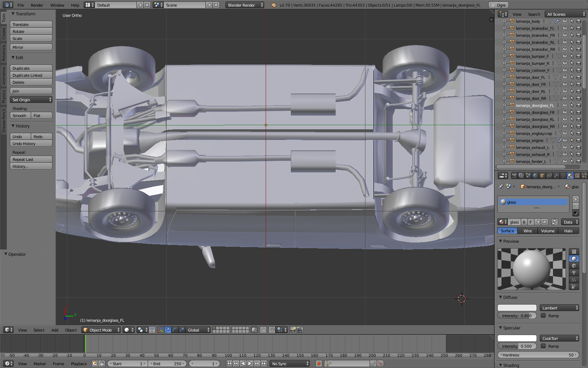This screenshot has width=588, height=368.
Task: Hide lemanja_body using its eye icon
Action: coord(565,21)
